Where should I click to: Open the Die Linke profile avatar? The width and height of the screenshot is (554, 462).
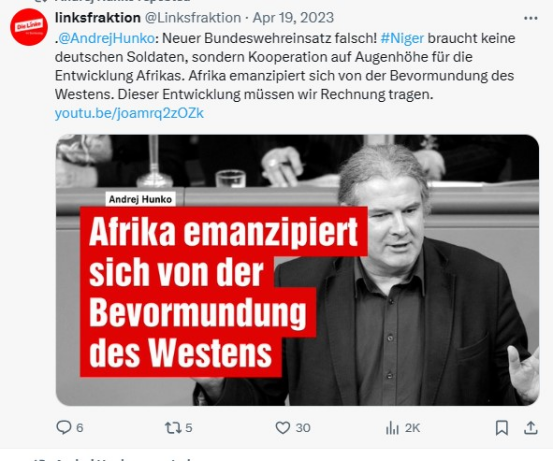click(x=29, y=27)
